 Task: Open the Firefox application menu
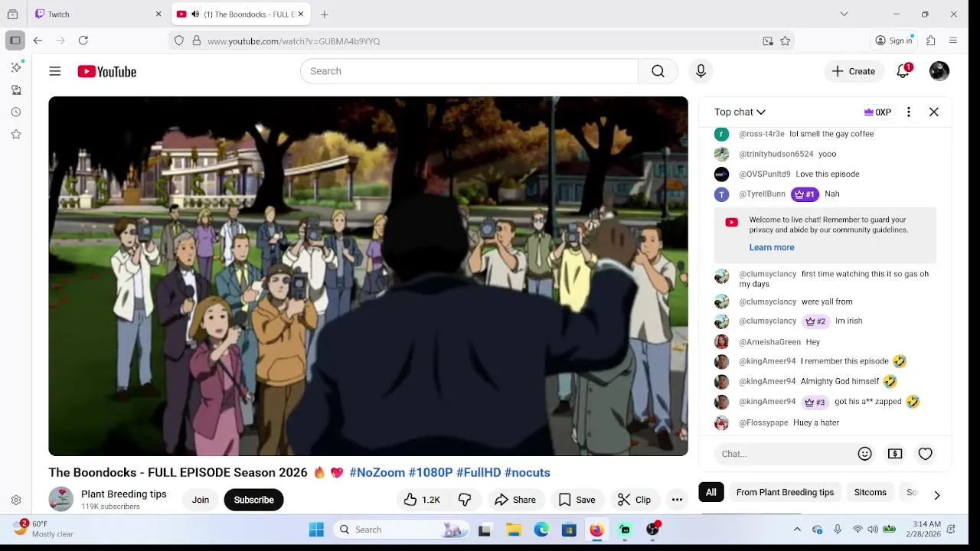point(953,41)
